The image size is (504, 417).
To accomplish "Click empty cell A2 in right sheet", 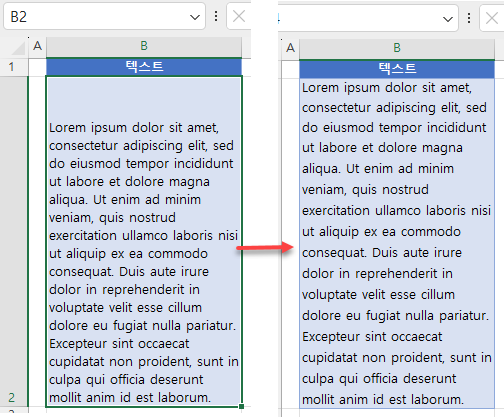I will coord(290,243).
